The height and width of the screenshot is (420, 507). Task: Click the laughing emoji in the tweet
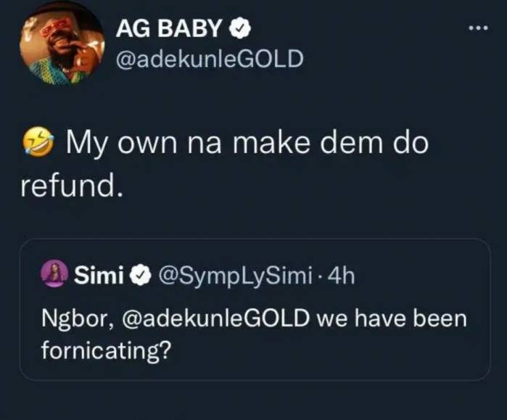38,143
